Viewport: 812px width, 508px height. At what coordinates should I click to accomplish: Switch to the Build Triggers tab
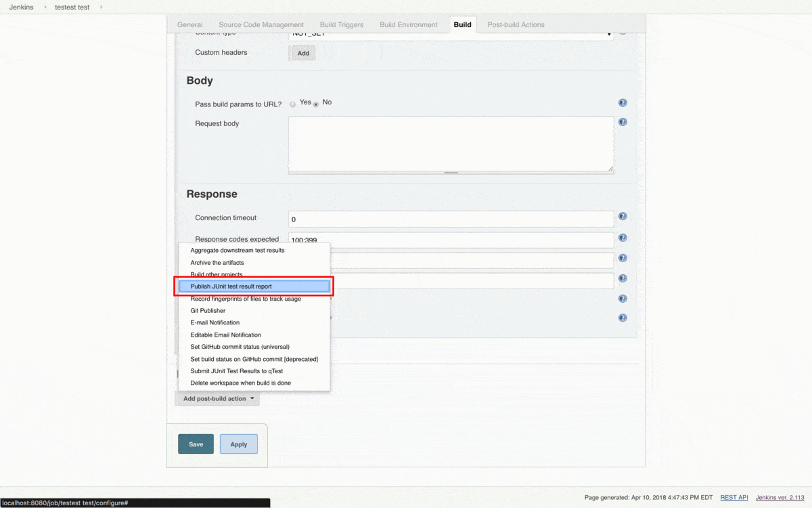[341, 24]
